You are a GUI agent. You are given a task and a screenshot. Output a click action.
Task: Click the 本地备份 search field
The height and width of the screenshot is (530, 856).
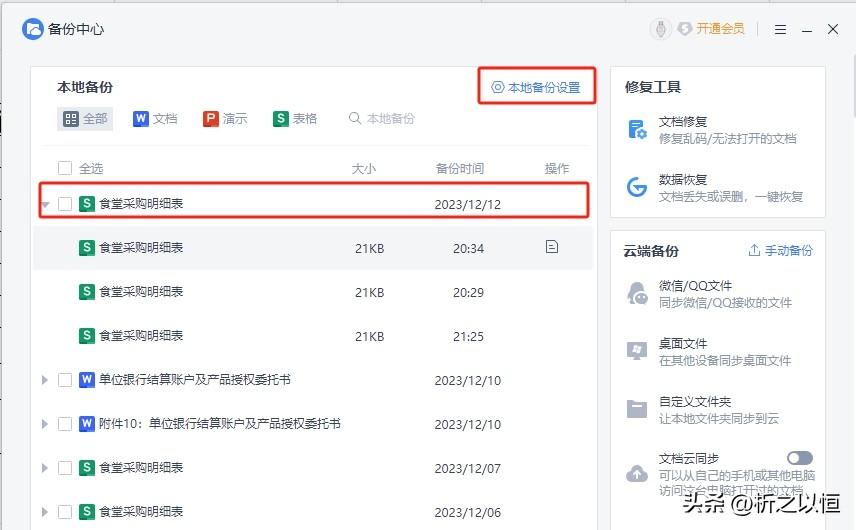(x=390, y=118)
